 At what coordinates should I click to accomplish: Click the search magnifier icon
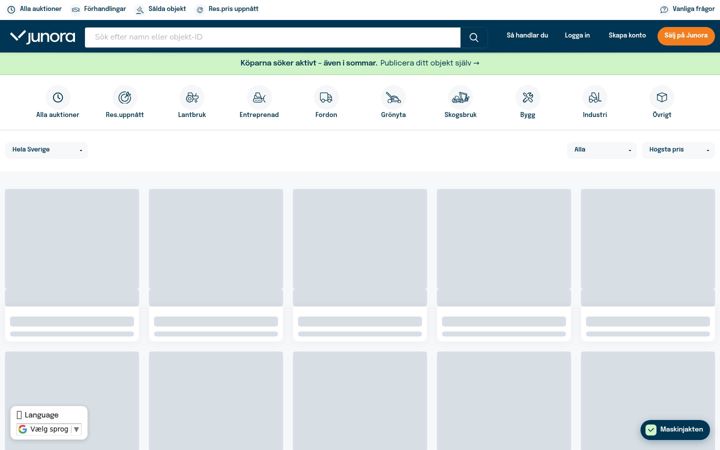point(473,37)
